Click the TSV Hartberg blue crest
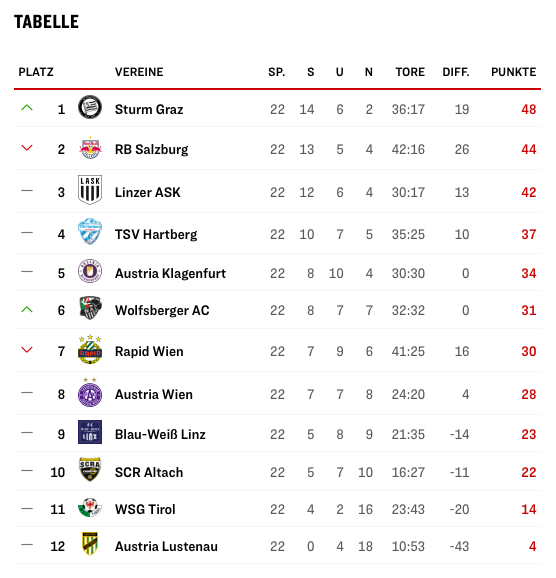Screen dimensions: 556x578 click(90, 231)
